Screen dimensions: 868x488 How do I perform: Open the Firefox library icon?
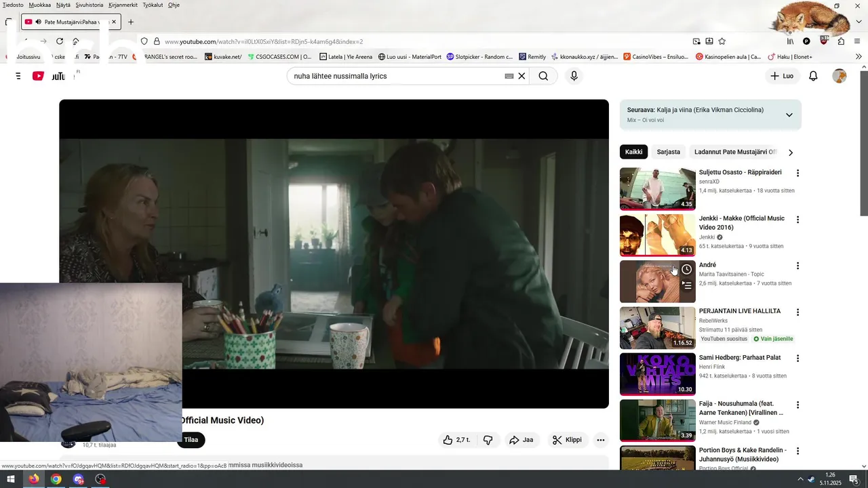[791, 41]
